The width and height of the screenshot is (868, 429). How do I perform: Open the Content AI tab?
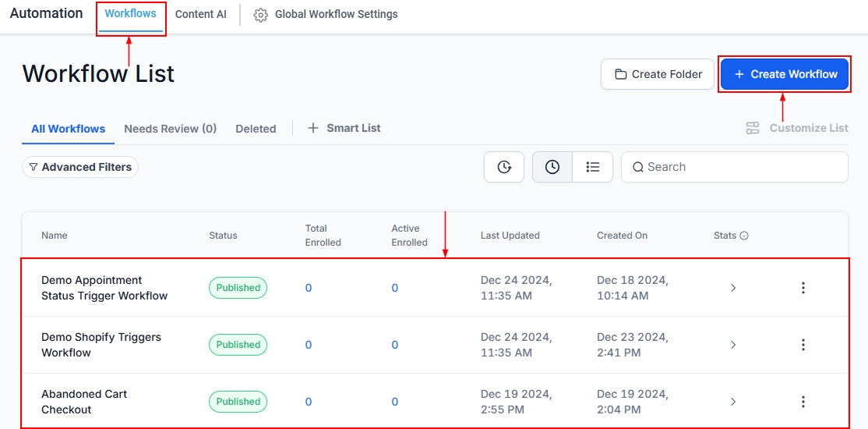pyautogui.click(x=200, y=15)
